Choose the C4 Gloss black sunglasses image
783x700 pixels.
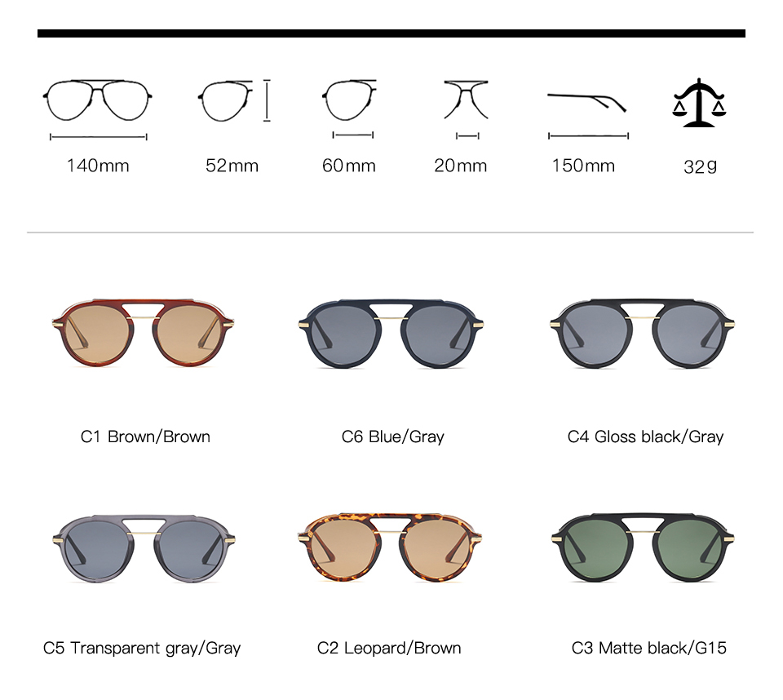point(642,334)
